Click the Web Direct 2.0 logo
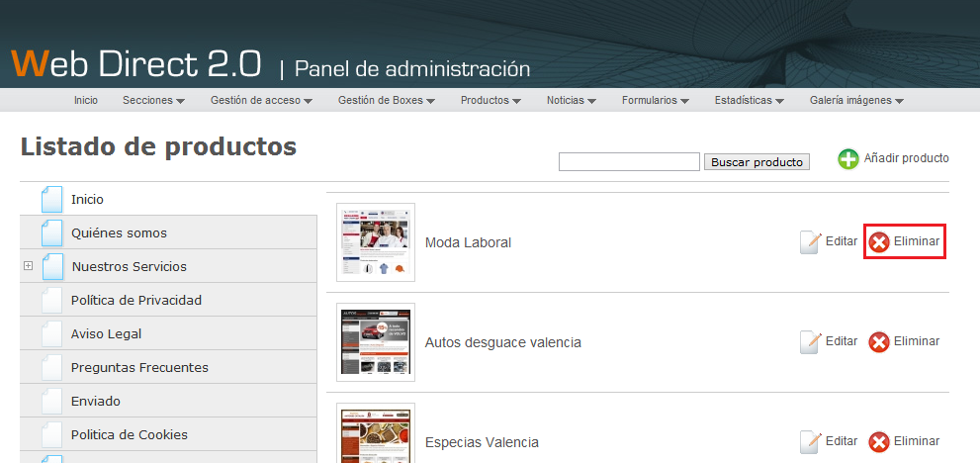 point(135,63)
